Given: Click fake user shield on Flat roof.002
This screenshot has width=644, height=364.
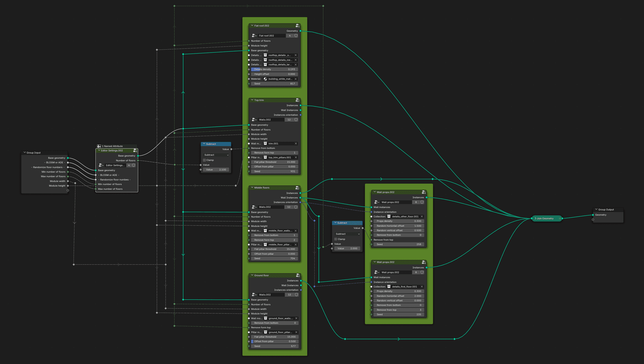Looking at the screenshot, I should (x=296, y=36).
